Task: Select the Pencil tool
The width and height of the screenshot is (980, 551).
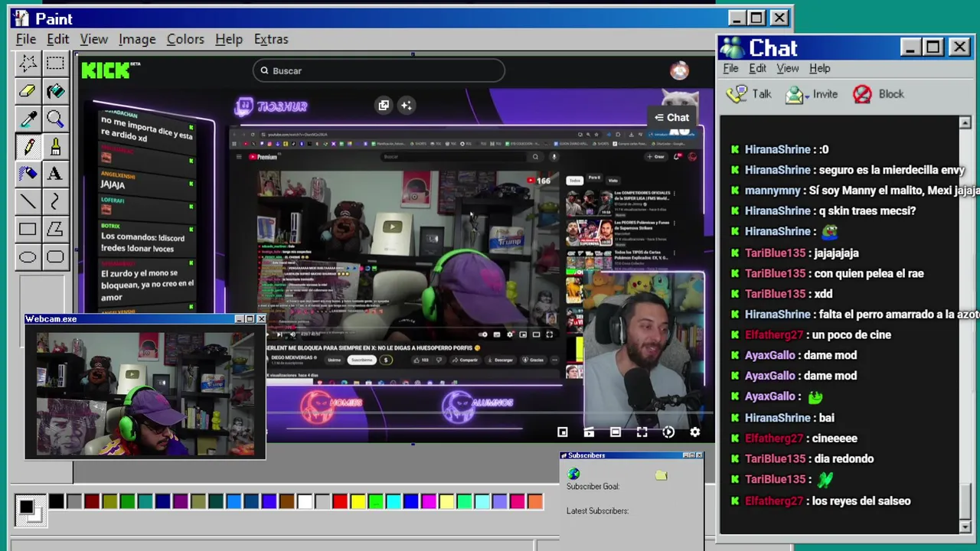Action: [28, 146]
